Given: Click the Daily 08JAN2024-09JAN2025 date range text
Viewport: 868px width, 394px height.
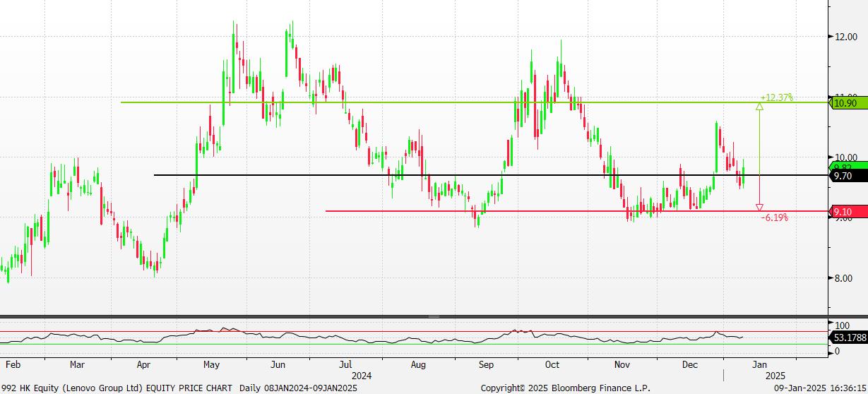Looking at the screenshot, I should coord(299,388).
